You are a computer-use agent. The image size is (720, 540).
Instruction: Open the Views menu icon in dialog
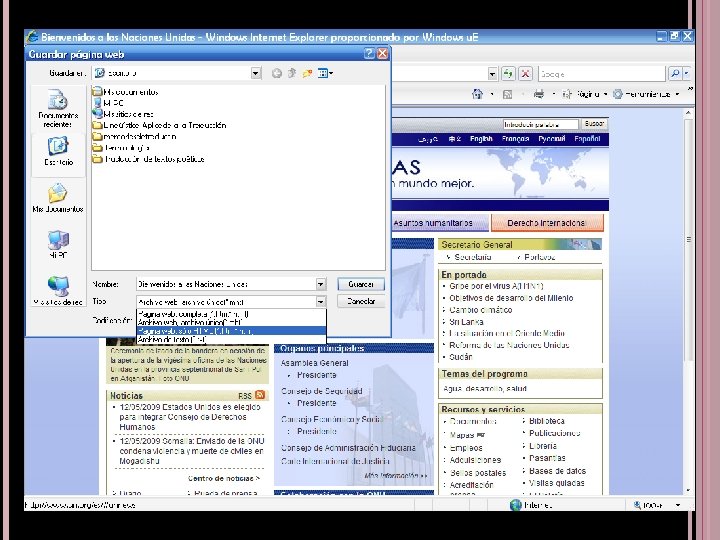point(325,73)
